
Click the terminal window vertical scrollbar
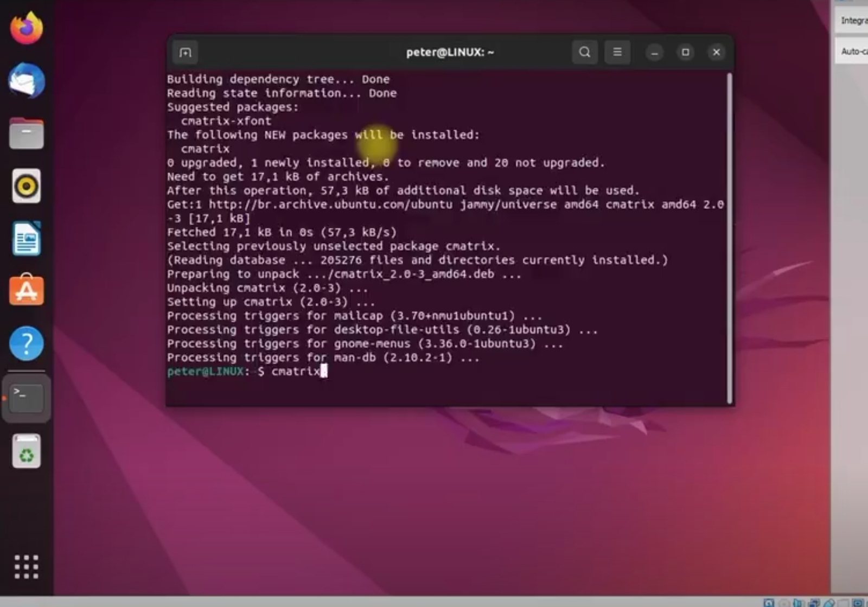coord(729,238)
